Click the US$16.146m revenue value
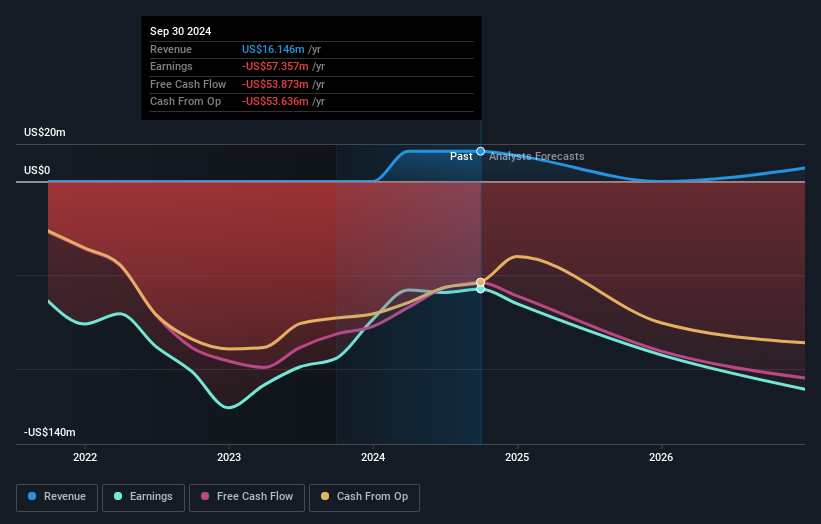This screenshot has width=821, height=524. (273, 49)
